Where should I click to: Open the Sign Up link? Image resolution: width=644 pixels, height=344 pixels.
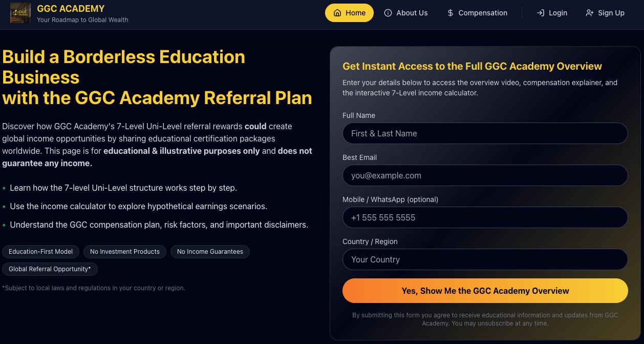[611, 13]
